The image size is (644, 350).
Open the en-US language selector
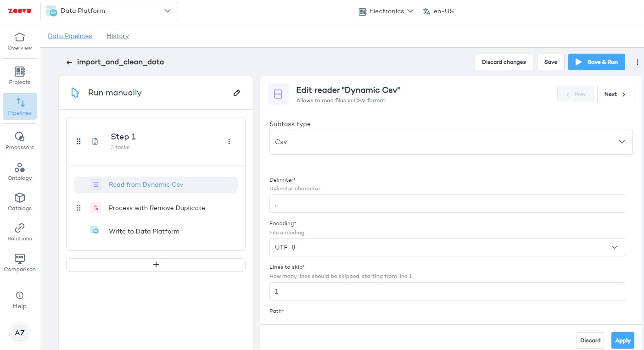point(438,11)
